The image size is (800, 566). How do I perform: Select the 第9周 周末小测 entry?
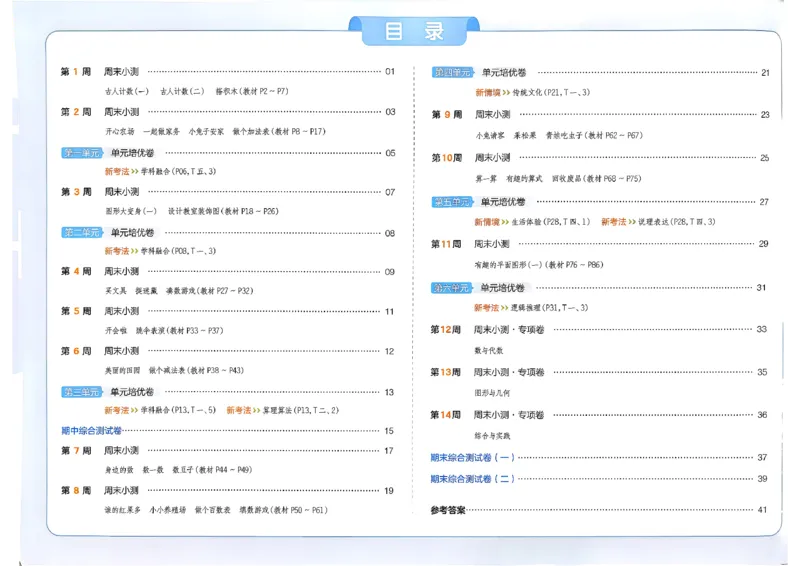[601, 115]
